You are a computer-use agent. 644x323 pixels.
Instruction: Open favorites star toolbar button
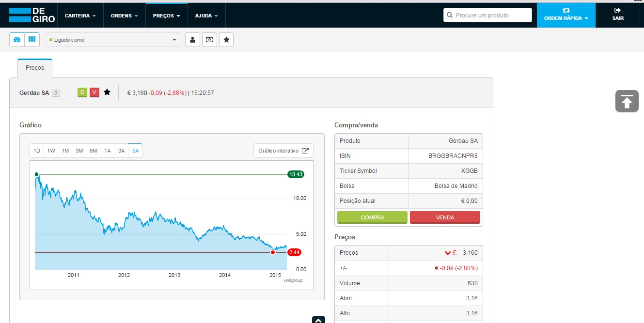(226, 40)
